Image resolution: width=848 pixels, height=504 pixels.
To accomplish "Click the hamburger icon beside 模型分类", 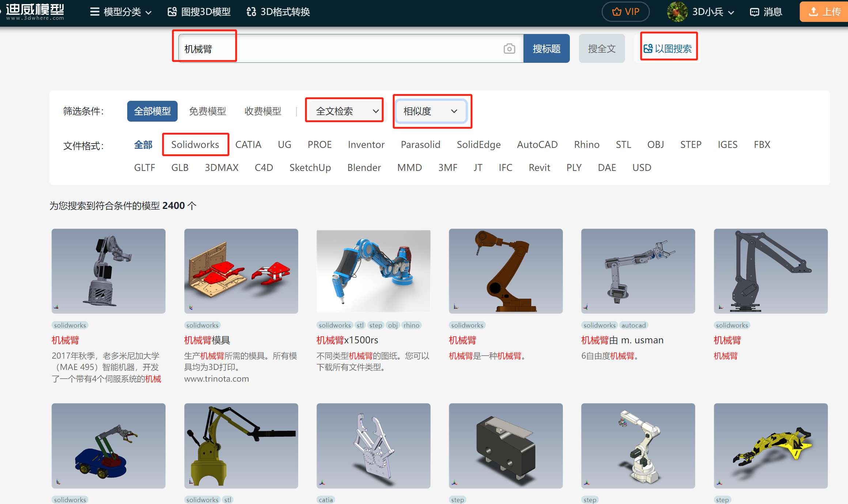I will (x=95, y=12).
